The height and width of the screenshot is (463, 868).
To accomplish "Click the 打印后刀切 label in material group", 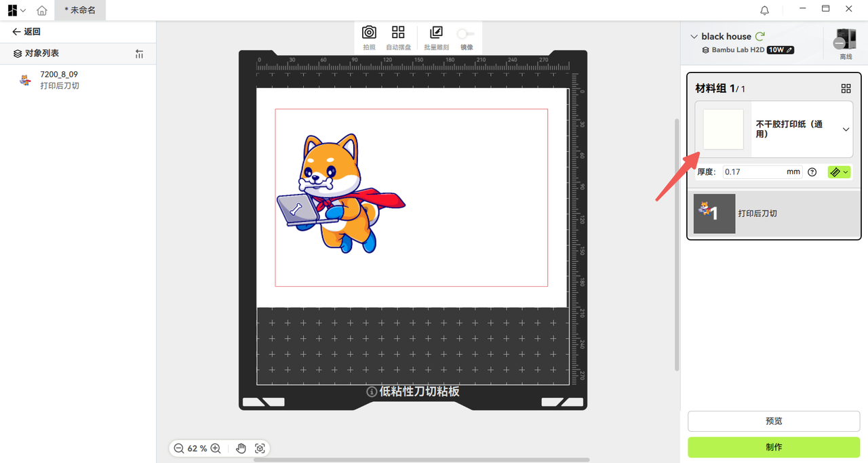I will click(757, 214).
